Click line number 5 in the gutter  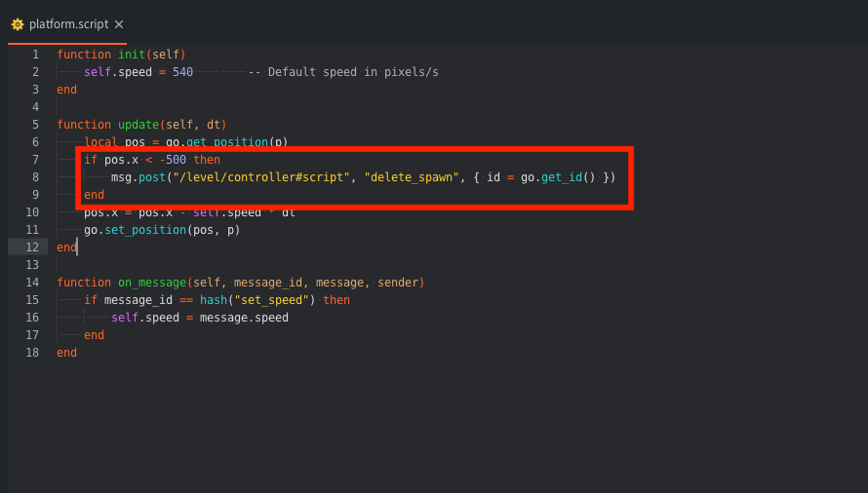point(35,125)
